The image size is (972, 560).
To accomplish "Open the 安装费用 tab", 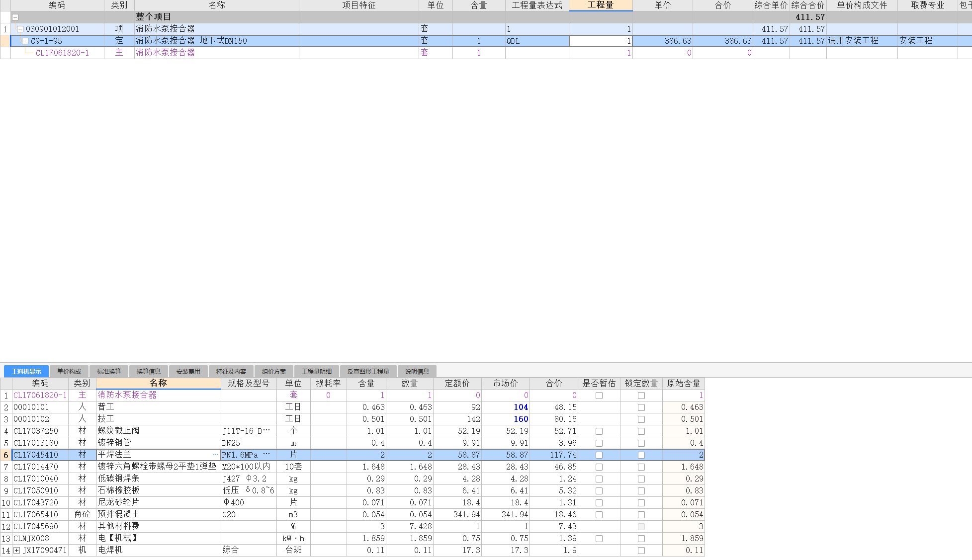I will point(188,371).
